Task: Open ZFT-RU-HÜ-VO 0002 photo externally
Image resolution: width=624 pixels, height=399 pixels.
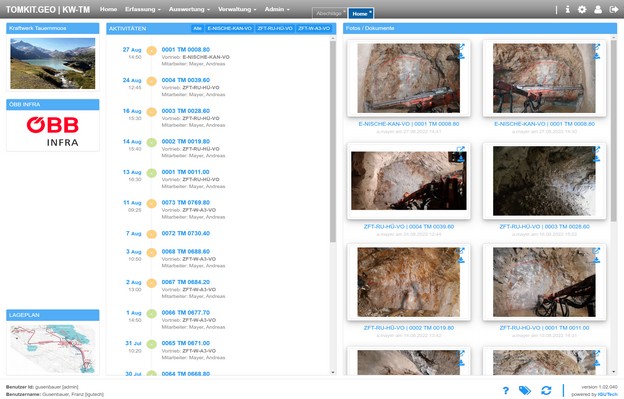Action: pyautogui.click(x=461, y=251)
